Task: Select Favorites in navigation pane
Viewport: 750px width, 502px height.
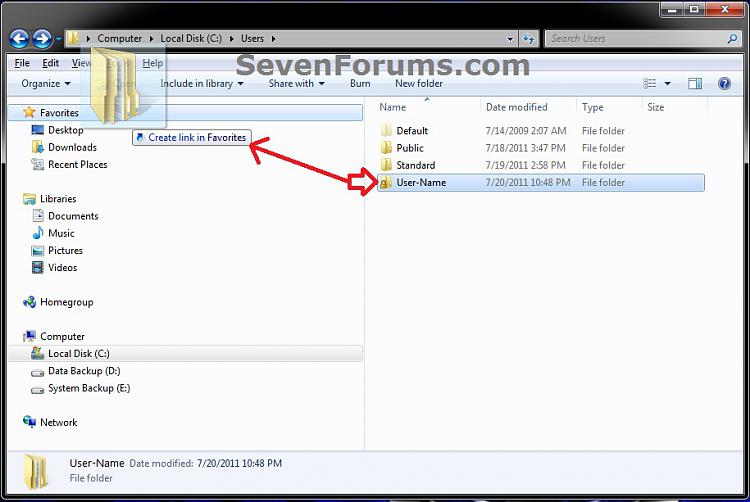Action: pos(185,113)
